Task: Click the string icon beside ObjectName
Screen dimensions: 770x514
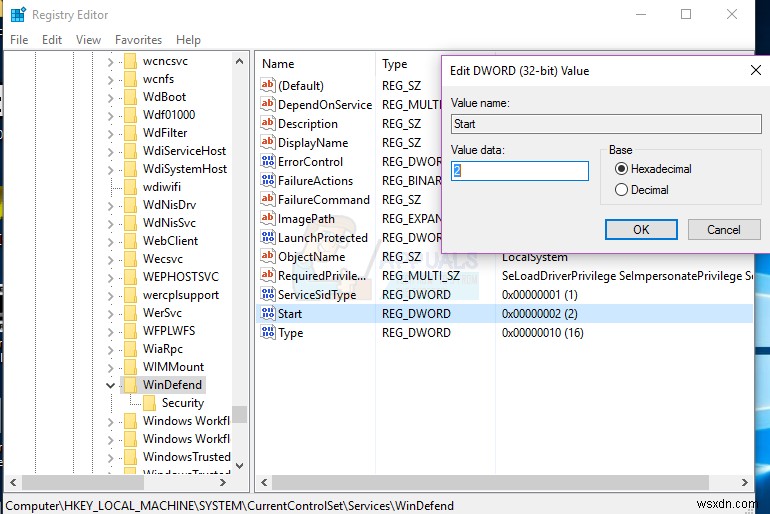Action: (268, 256)
